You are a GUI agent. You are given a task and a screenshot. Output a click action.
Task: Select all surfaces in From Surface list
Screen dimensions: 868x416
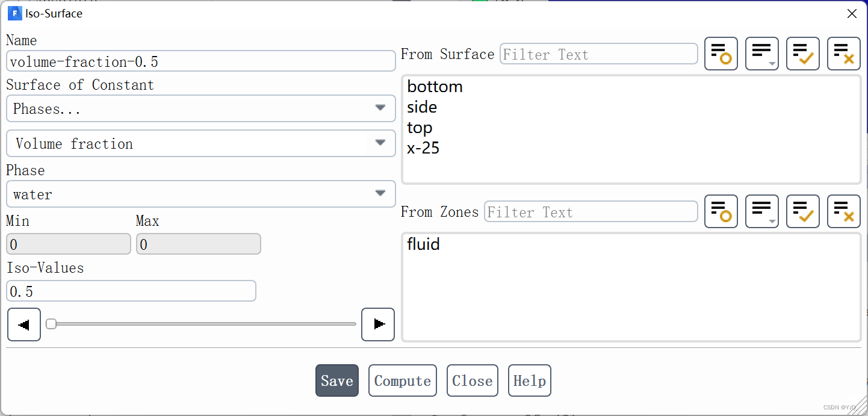point(802,54)
